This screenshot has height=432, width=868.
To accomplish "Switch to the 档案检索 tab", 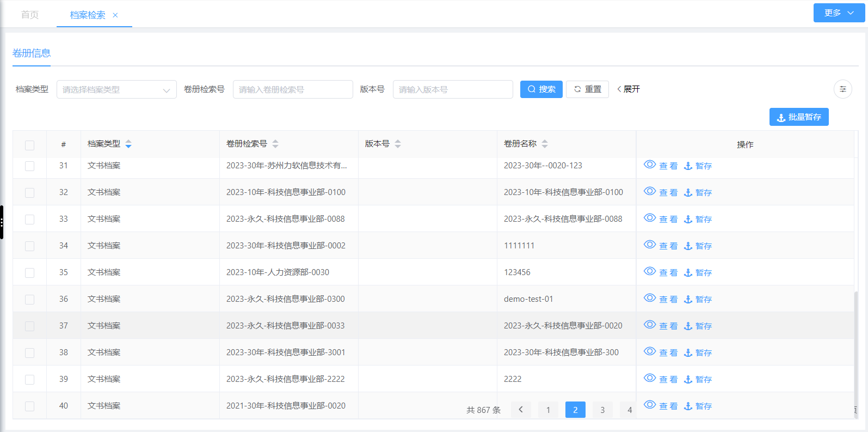I will pyautogui.click(x=88, y=15).
